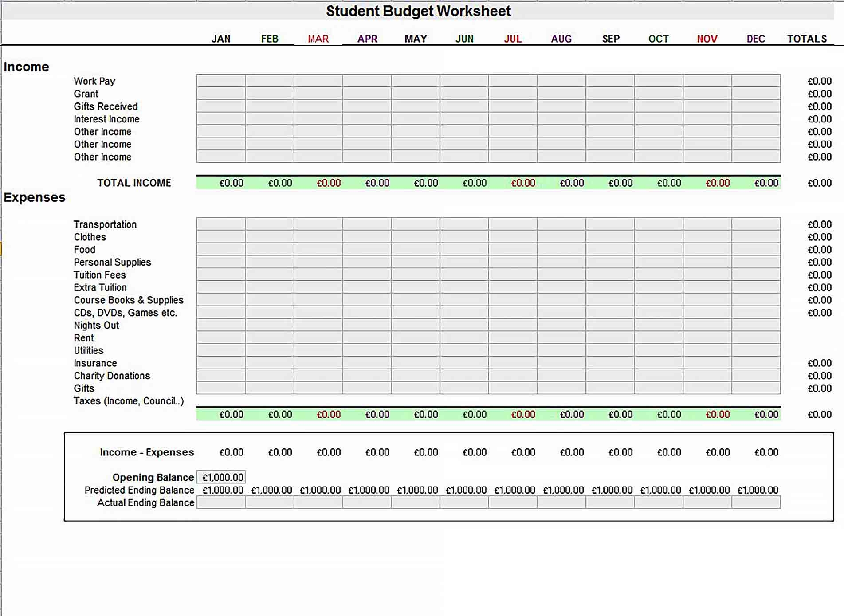
Task: Click the Tuition Fees cell for SEP
Action: (610, 275)
